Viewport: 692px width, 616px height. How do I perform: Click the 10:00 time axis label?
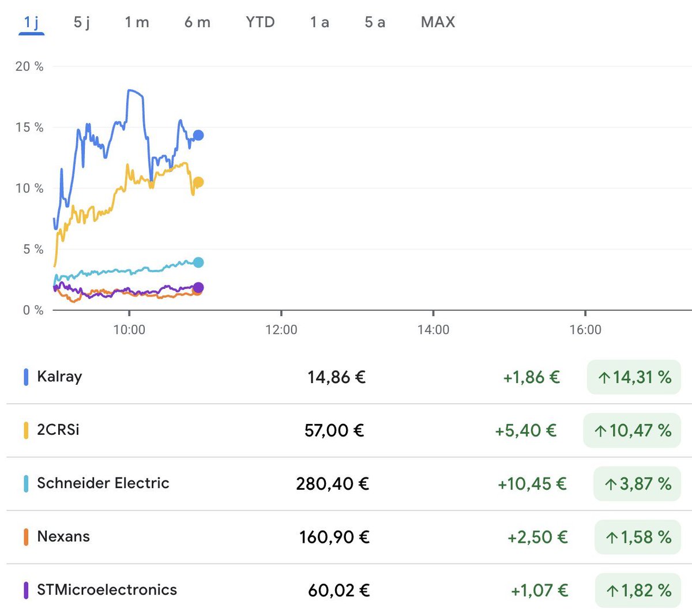coord(129,330)
